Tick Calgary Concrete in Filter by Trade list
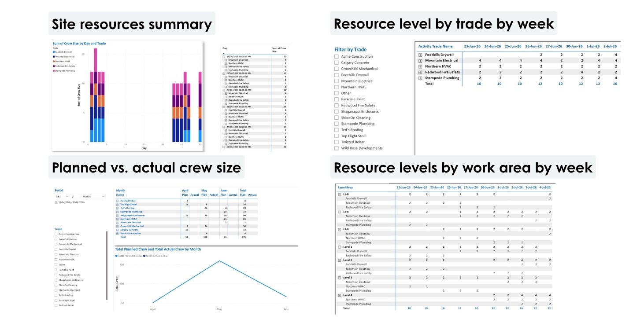 337,62
